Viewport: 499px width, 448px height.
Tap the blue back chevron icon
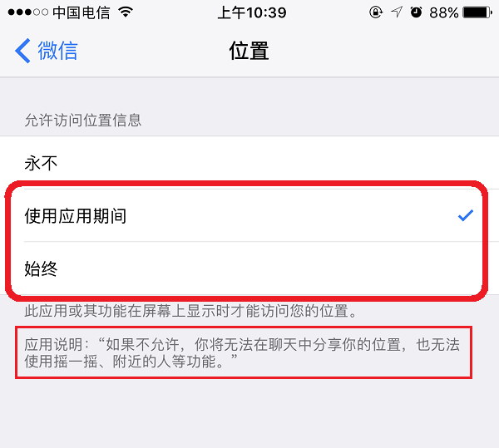click(x=22, y=51)
